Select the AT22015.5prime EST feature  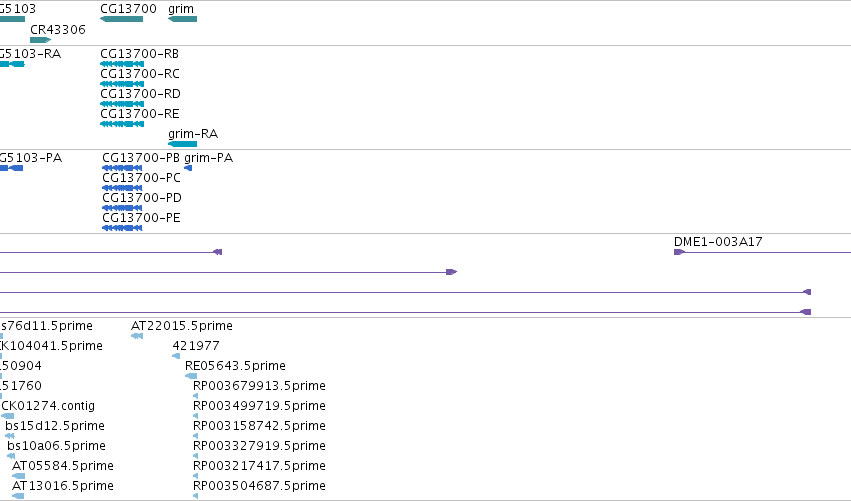tap(137, 336)
